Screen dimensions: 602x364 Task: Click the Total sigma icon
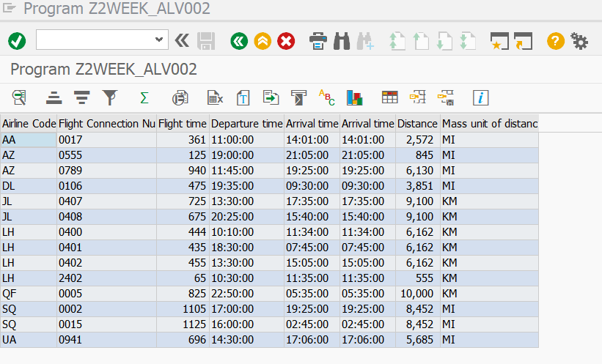tap(144, 98)
